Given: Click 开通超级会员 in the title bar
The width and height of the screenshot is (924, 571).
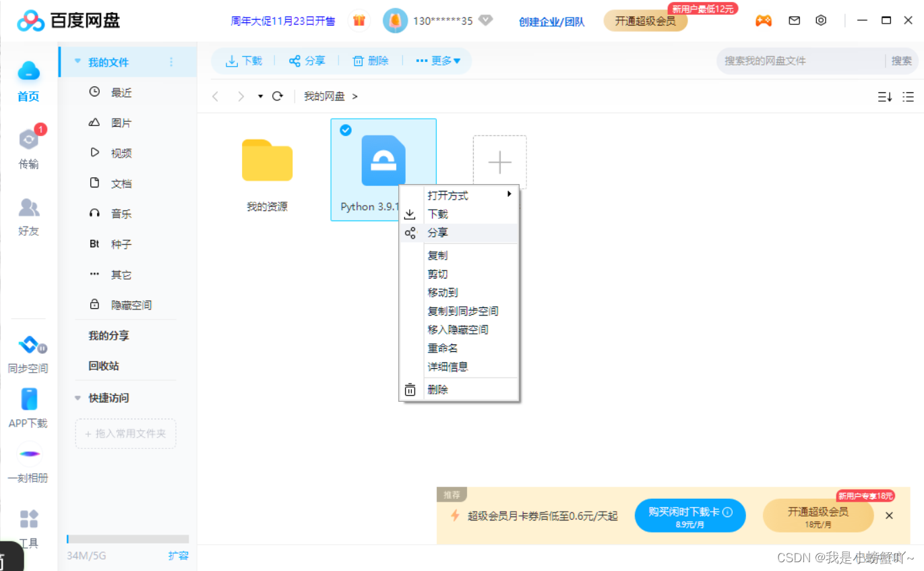Looking at the screenshot, I should click(645, 21).
